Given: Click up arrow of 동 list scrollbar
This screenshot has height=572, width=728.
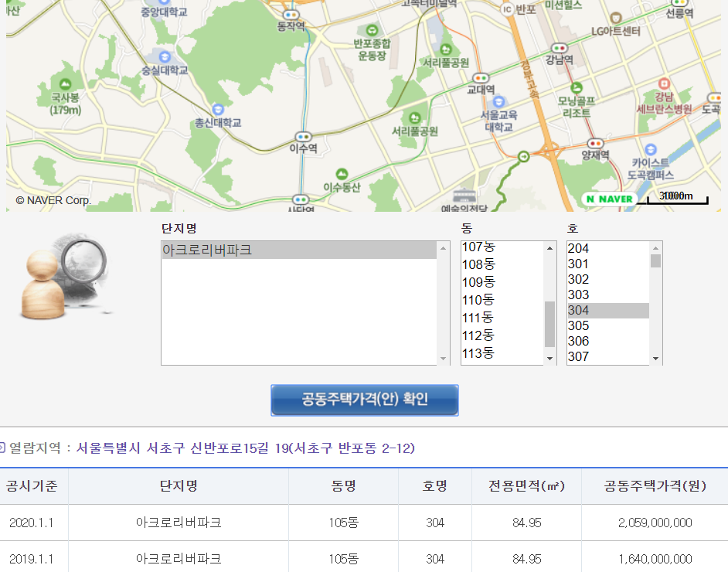Looking at the screenshot, I should (x=549, y=248).
